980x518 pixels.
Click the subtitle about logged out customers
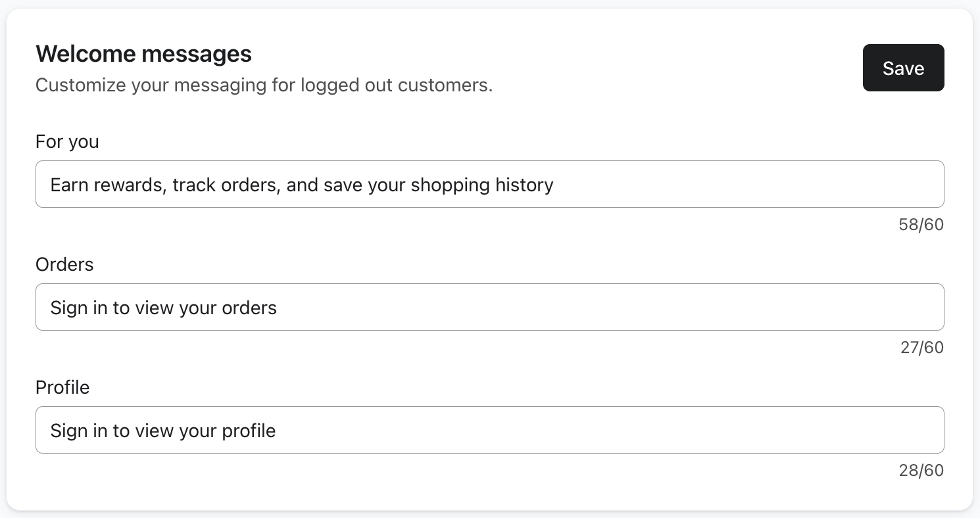pyautogui.click(x=264, y=85)
